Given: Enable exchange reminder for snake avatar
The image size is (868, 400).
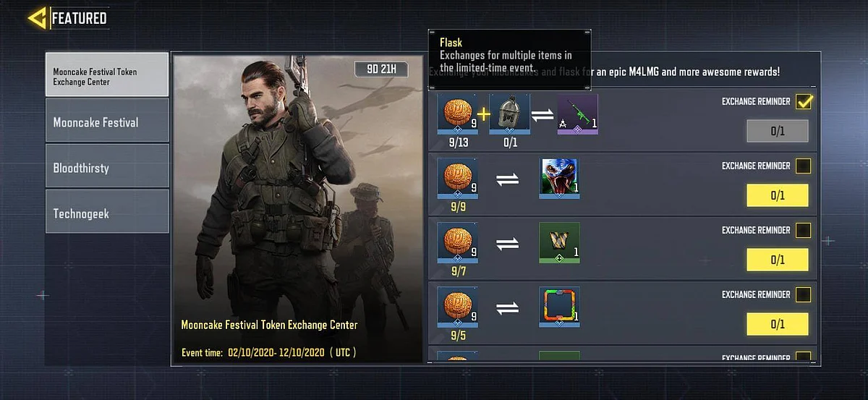Looking at the screenshot, I should [x=803, y=166].
